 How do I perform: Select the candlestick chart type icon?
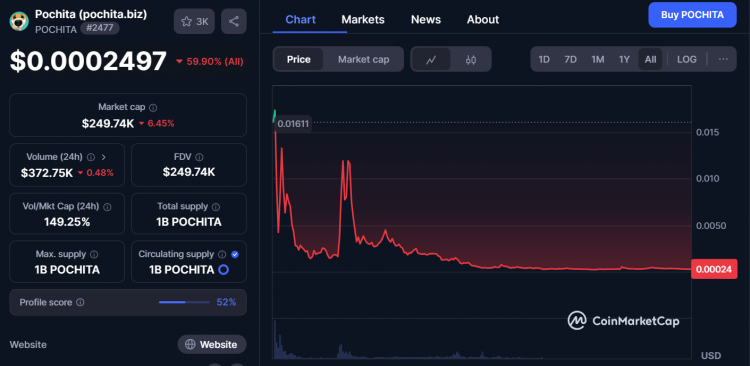471,59
